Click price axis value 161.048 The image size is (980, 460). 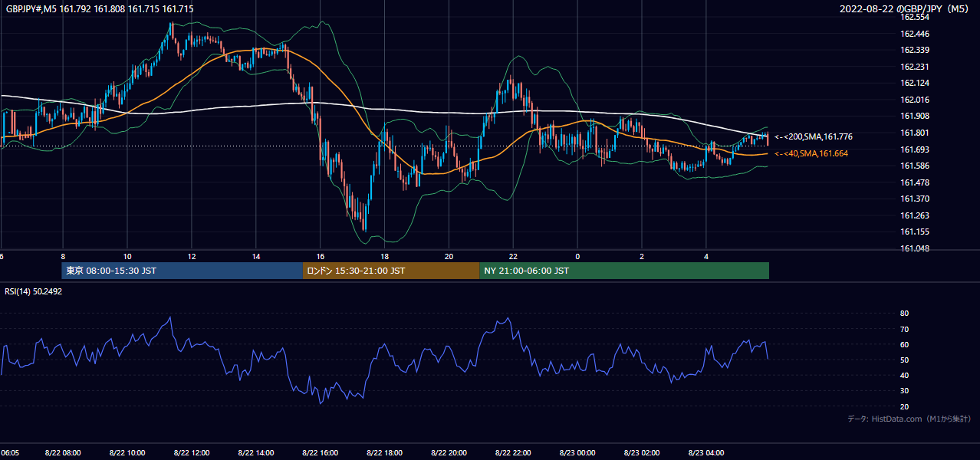[914, 248]
